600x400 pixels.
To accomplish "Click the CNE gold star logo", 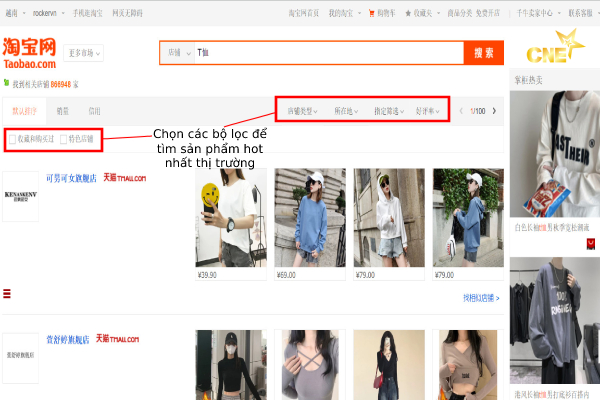I will tap(556, 47).
